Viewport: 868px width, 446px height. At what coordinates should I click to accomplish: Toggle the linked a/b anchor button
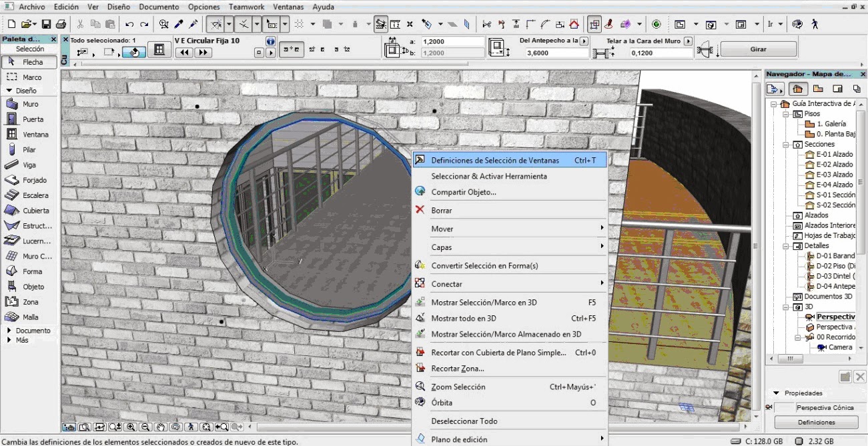click(292, 50)
